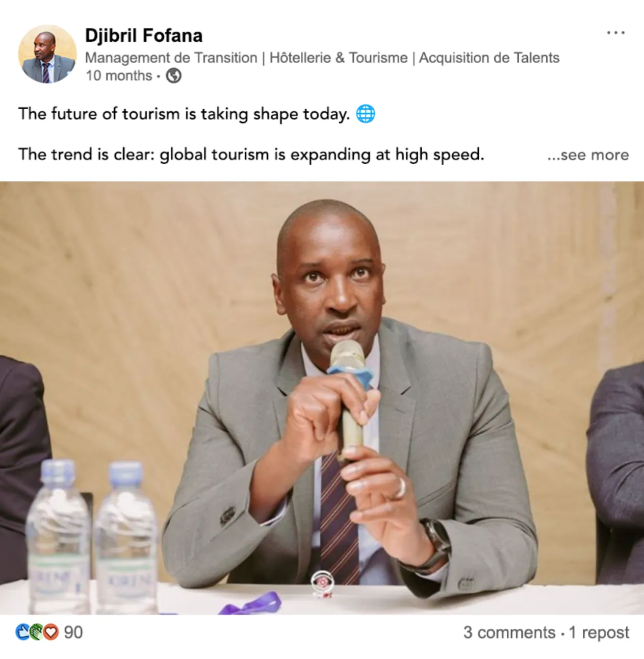Click the small red logo on the table
The image size is (644, 659).
[x=323, y=584]
